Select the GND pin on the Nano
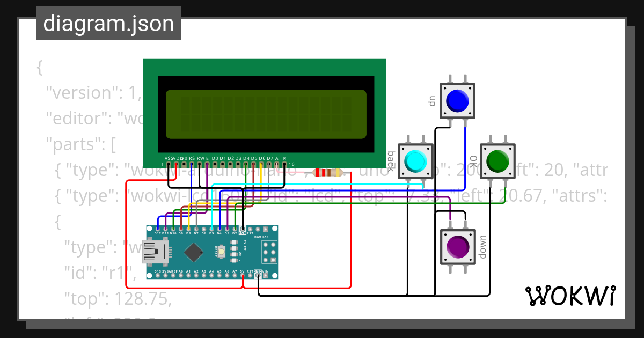This screenshot has height=338, width=644. tap(242, 229)
